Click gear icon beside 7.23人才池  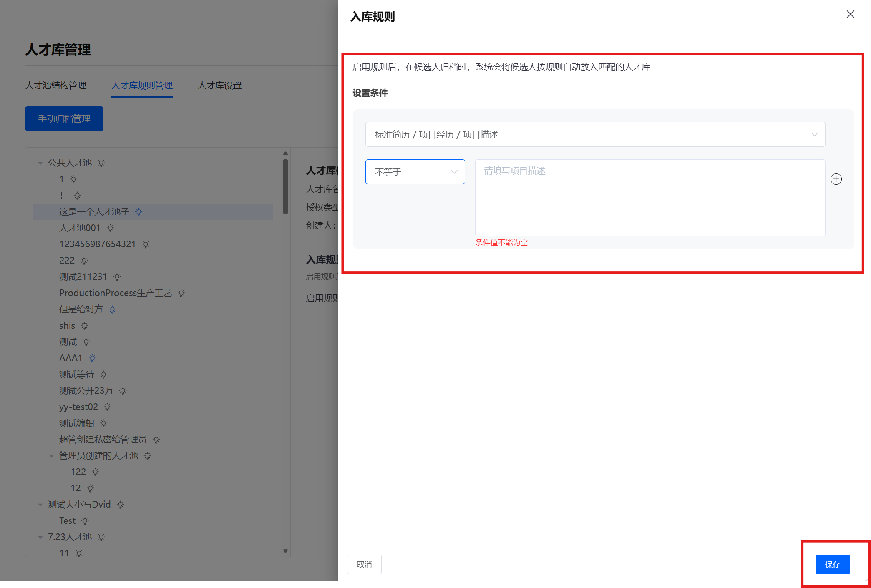(101, 537)
